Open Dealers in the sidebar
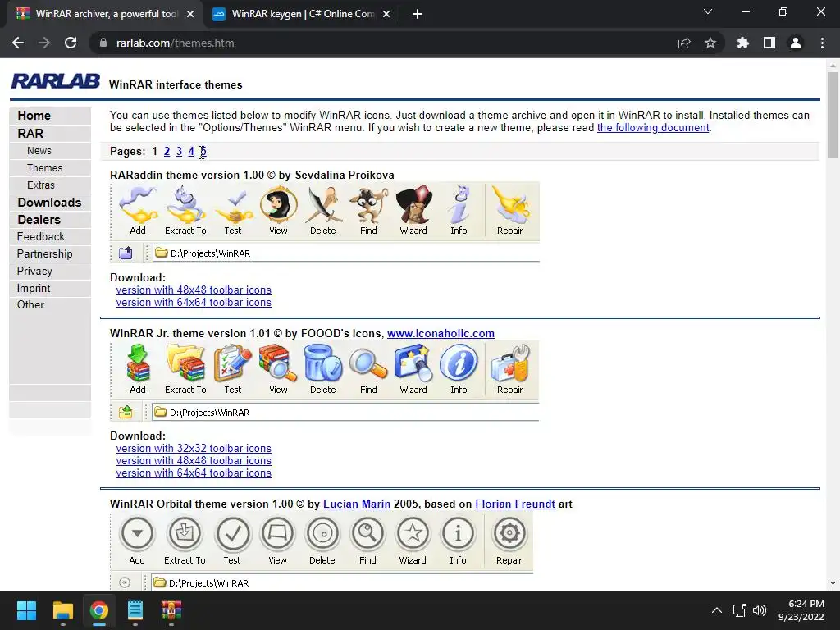 tap(39, 220)
